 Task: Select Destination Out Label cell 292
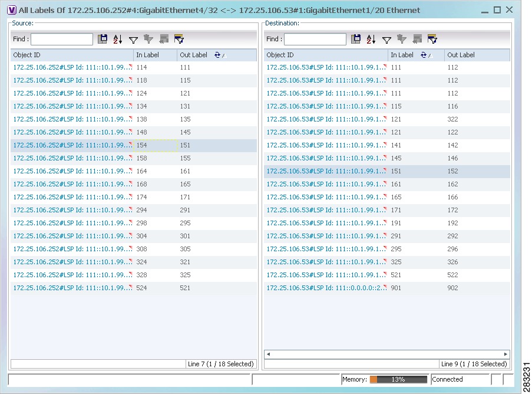477,236
